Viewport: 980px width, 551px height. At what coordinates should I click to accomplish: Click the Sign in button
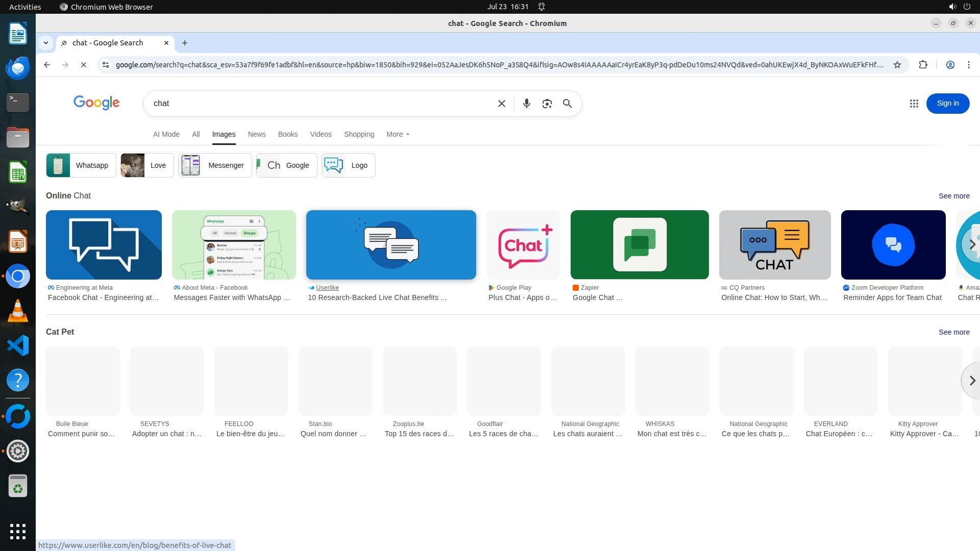coord(947,104)
